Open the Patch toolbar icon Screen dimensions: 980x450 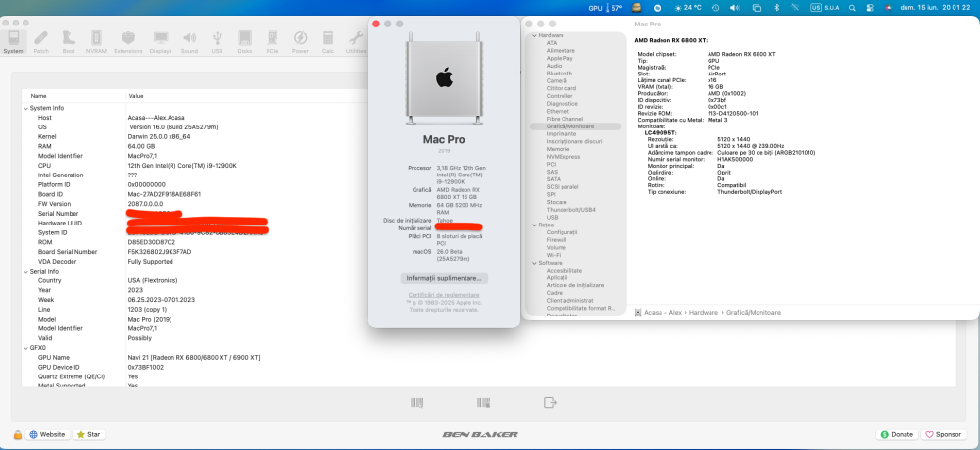click(x=41, y=42)
